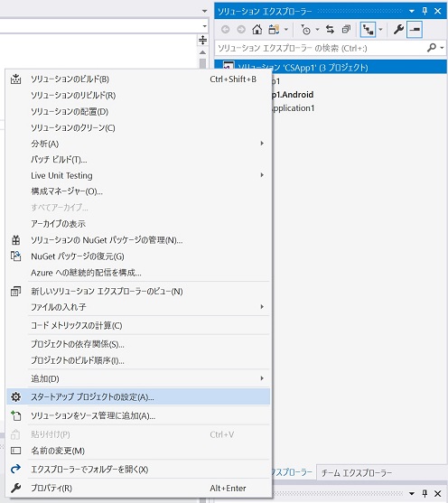Click the Home icon in Solution Explorer toolbar
The height and width of the screenshot is (503, 448).
(x=257, y=30)
